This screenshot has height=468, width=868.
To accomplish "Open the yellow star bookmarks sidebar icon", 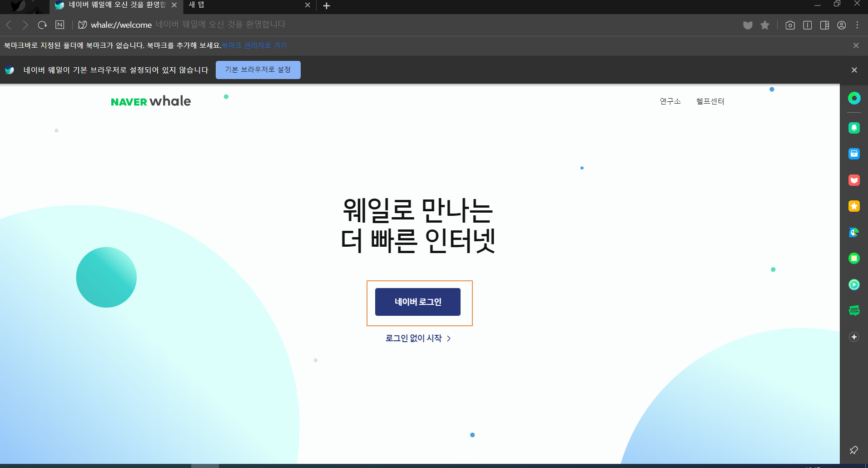I will point(854,206).
